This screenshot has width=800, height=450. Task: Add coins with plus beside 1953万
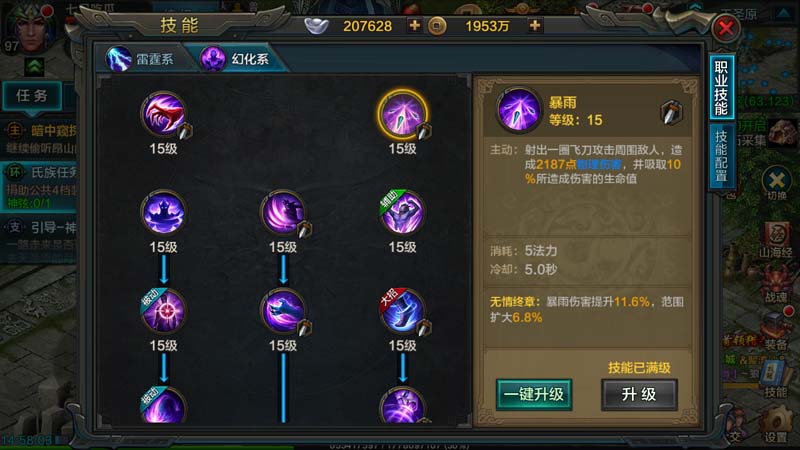click(535, 25)
